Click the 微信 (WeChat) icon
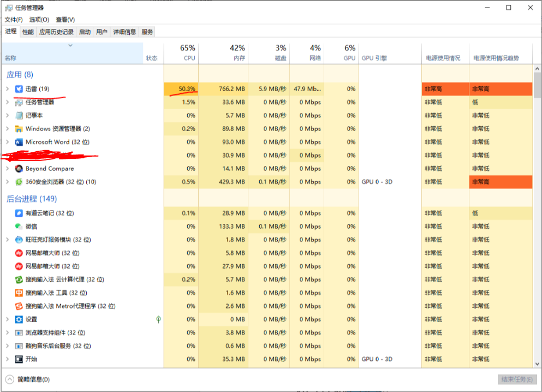The height and width of the screenshot is (392, 542). click(x=19, y=227)
